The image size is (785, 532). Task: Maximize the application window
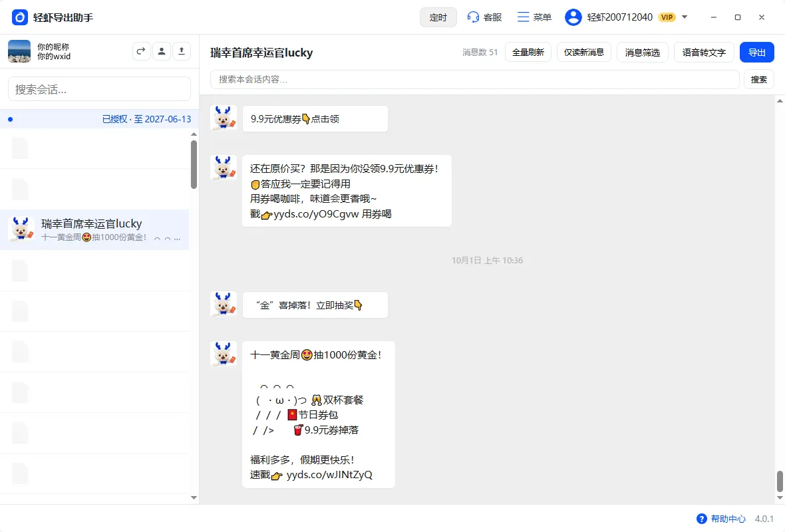click(x=738, y=17)
